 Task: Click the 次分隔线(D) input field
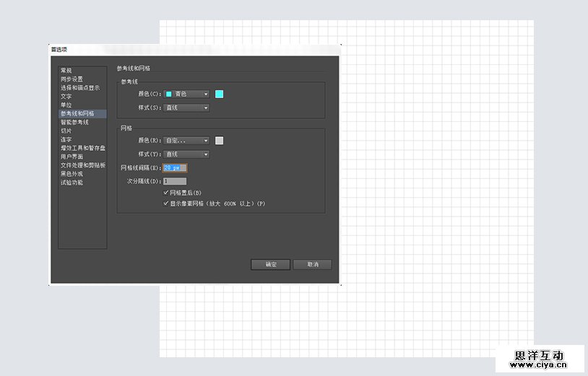pos(175,181)
